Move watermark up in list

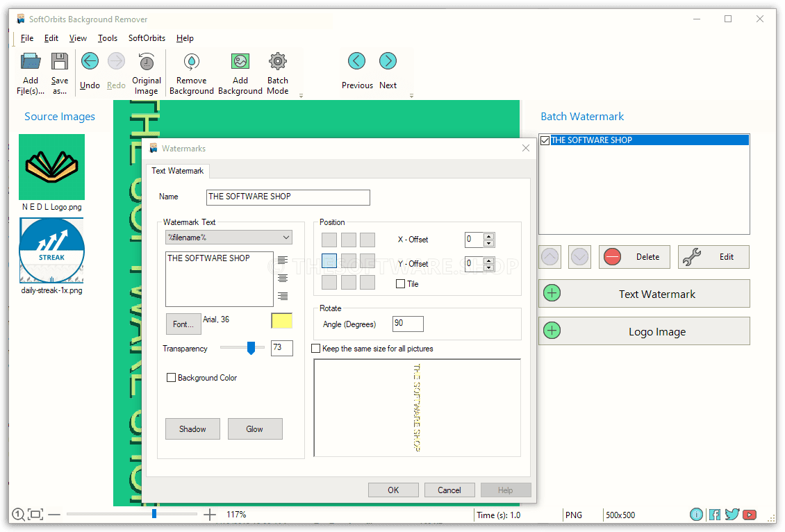tap(550, 257)
